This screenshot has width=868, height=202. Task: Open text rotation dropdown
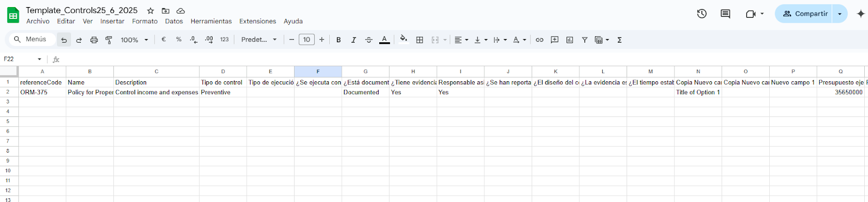pos(519,40)
